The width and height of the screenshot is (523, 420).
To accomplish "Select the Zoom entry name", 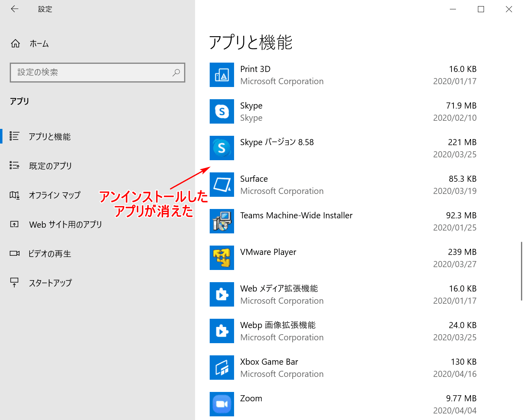I will (x=251, y=398).
